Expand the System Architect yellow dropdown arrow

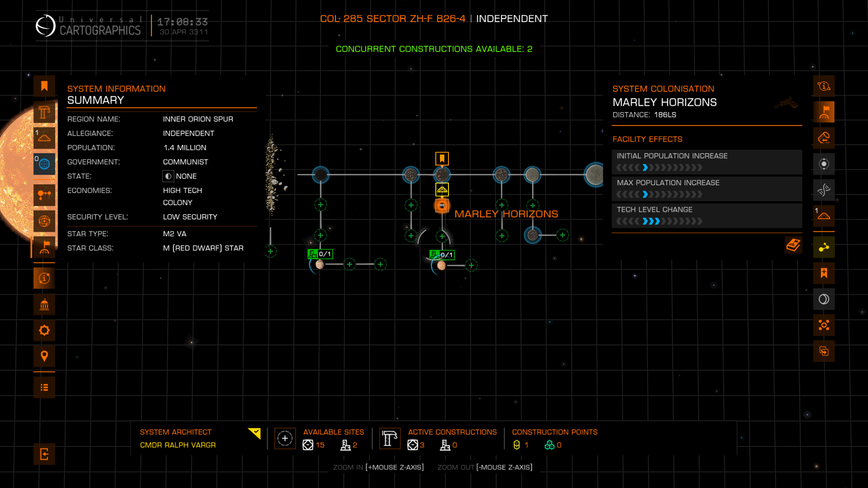(255, 433)
